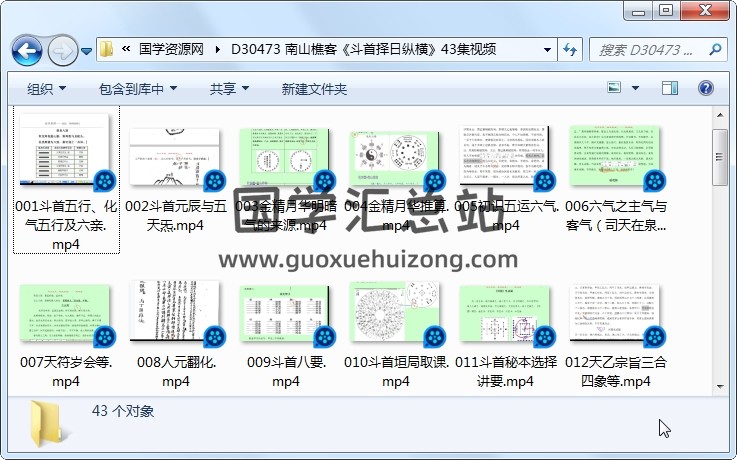Select the 009斗首八要.mp4 thumbnail

pos(285,314)
